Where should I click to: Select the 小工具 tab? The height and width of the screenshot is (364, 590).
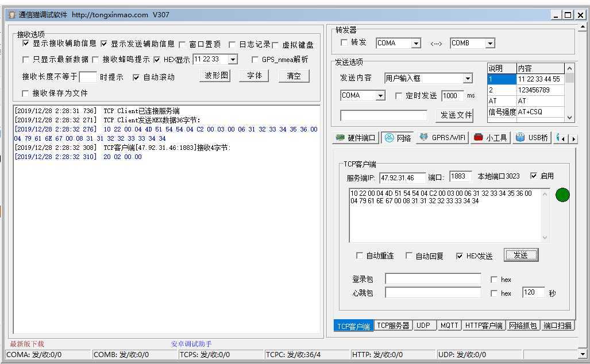(491, 138)
